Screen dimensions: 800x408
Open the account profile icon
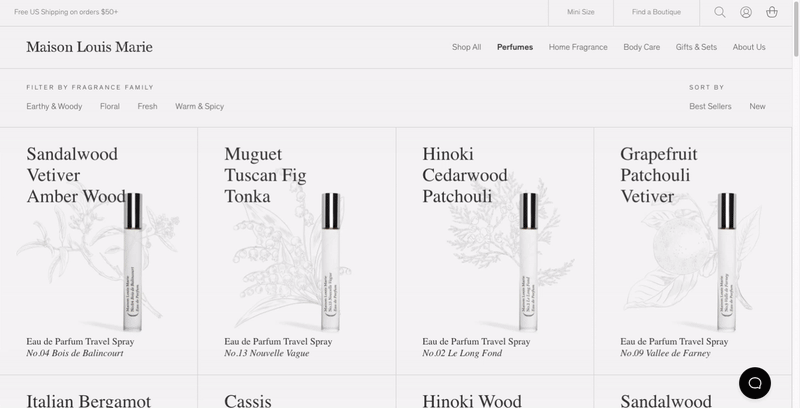click(x=746, y=12)
